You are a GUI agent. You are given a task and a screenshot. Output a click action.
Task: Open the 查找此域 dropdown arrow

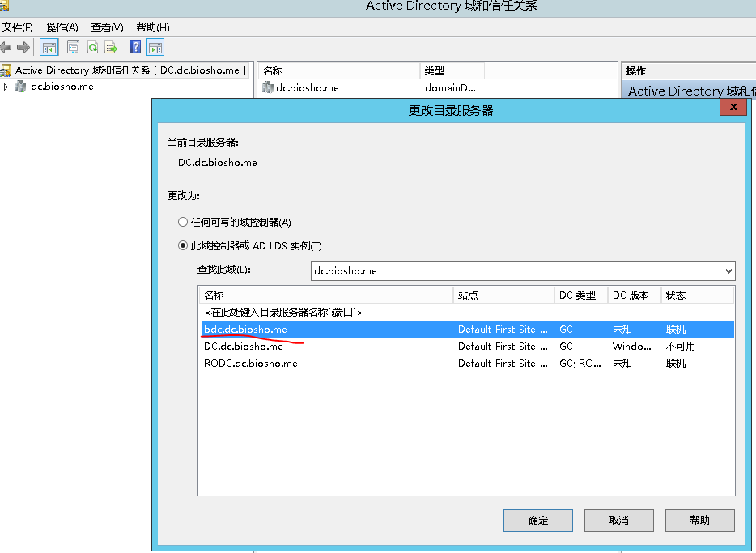click(728, 271)
